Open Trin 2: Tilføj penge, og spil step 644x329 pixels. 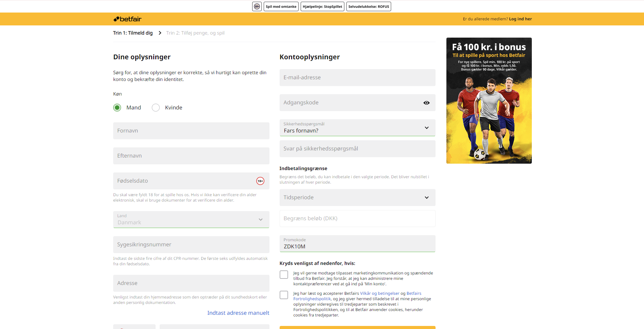pos(195,33)
